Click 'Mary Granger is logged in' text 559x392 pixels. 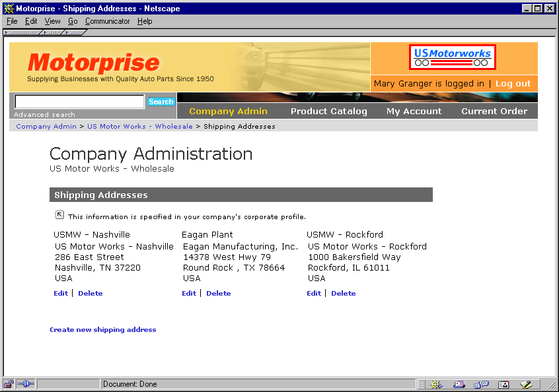[x=429, y=84]
